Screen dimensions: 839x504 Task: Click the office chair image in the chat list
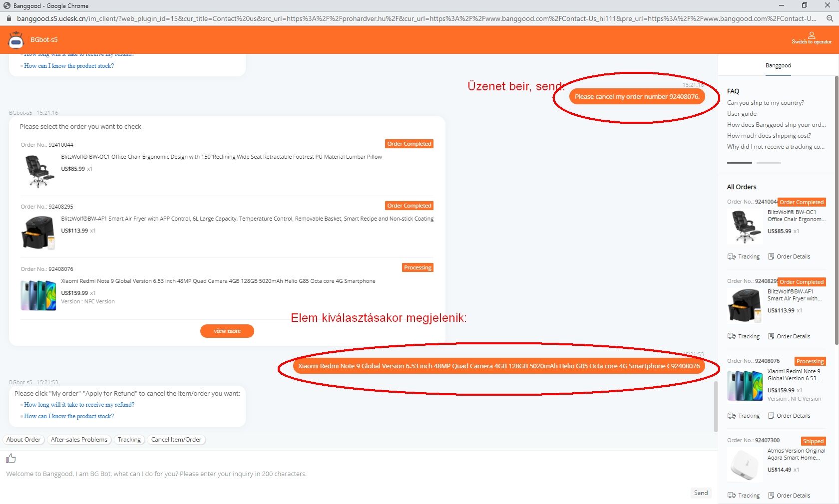click(38, 171)
